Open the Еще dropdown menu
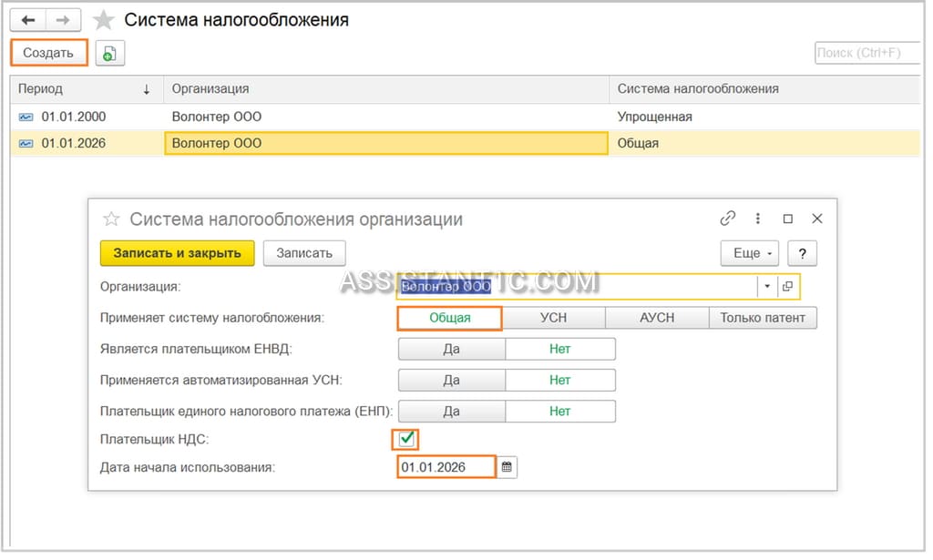The image size is (933, 560). coord(750,254)
